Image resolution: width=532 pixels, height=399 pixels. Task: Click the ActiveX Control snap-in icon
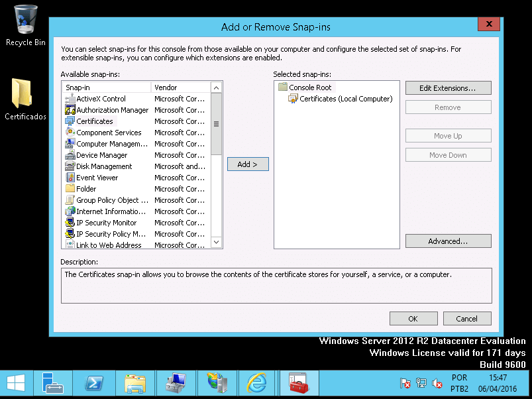[x=70, y=99]
